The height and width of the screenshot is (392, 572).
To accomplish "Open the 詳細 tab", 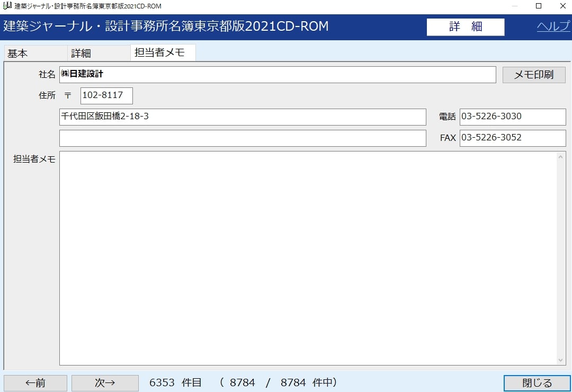I will click(81, 54).
